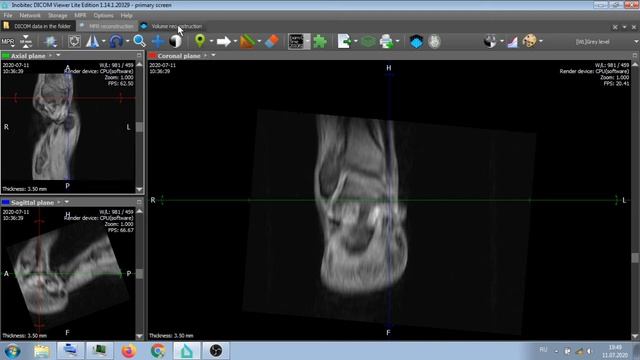Viewport: 640px width, 360px height.
Task: Expand the arrow annotation dropdown arrow
Action: point(235,41)
